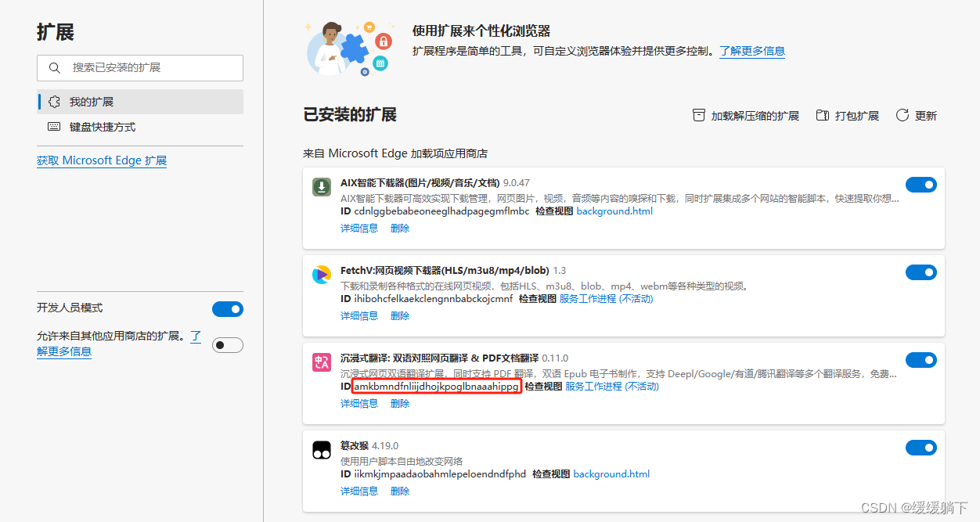Click the FetchV ID ihibohcfelkaekclengnnbabckojcmnf

pyautogui.click(x=433, y=299)
